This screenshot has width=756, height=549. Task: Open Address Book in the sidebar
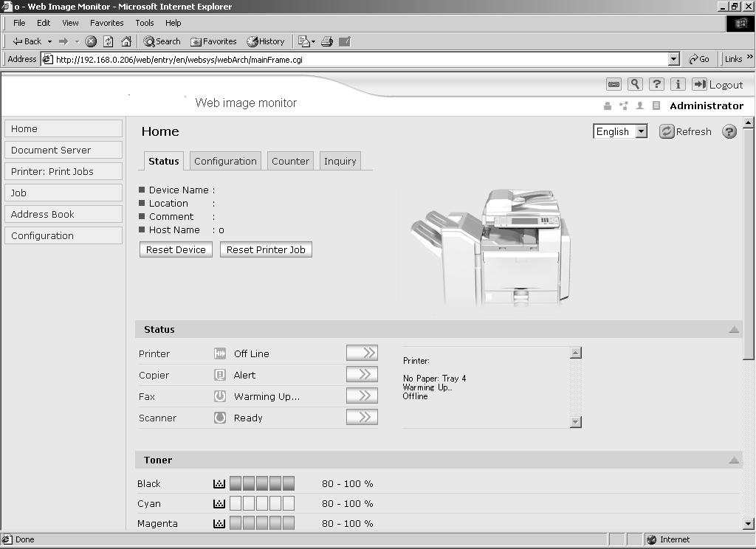click(63, 214)
